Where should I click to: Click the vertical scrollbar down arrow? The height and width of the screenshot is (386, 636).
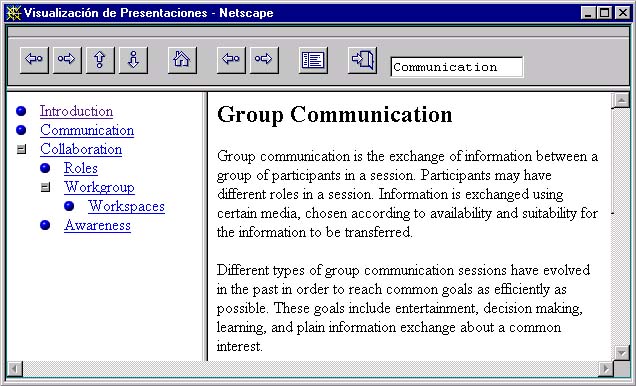(x=621, y=352)
